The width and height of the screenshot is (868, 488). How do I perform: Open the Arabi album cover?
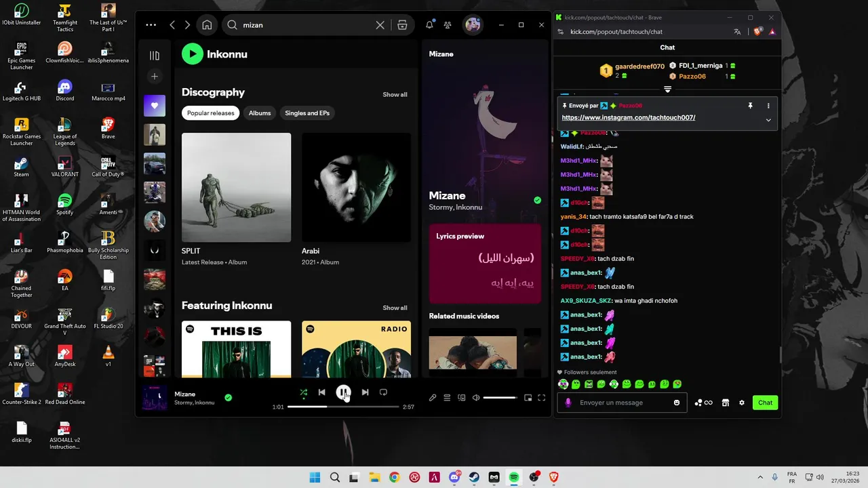point(356,187)
